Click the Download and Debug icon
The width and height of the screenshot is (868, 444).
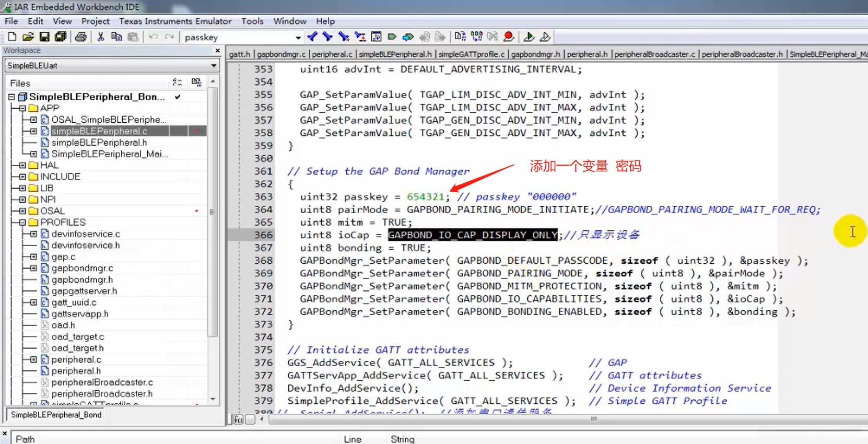(529, 37)
